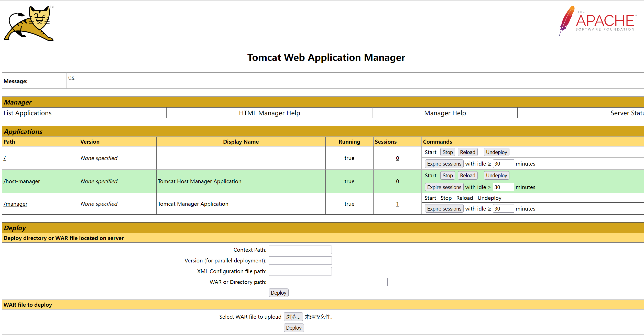644x335 pixels.
Task: Click the Tomcat cat logo
Action: pos(29,23)
